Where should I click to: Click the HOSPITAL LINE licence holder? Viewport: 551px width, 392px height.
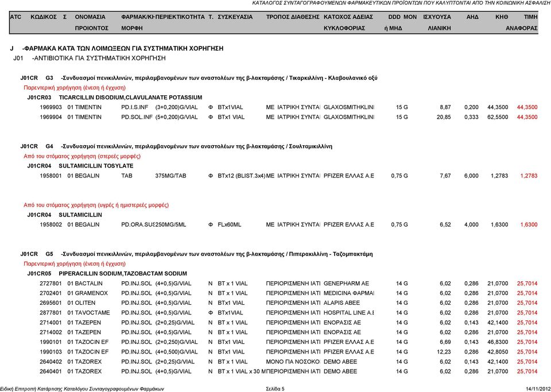coord(348,313)
